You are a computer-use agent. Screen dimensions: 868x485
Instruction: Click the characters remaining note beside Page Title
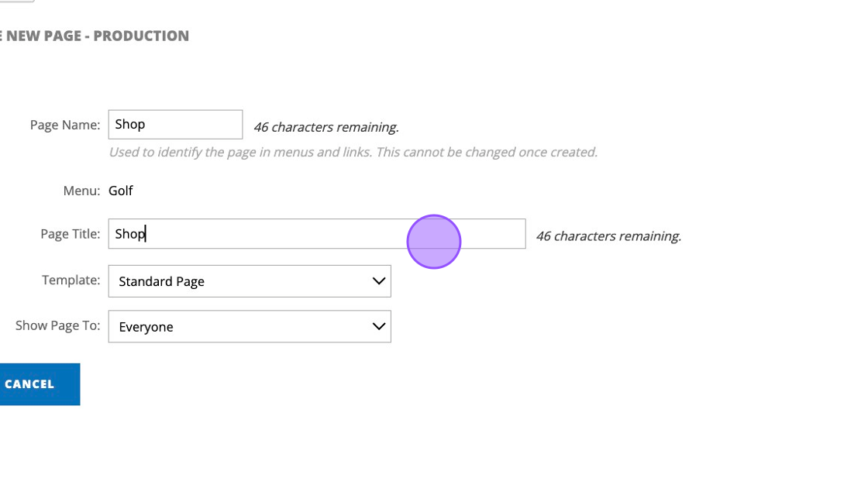coord(608,236)
